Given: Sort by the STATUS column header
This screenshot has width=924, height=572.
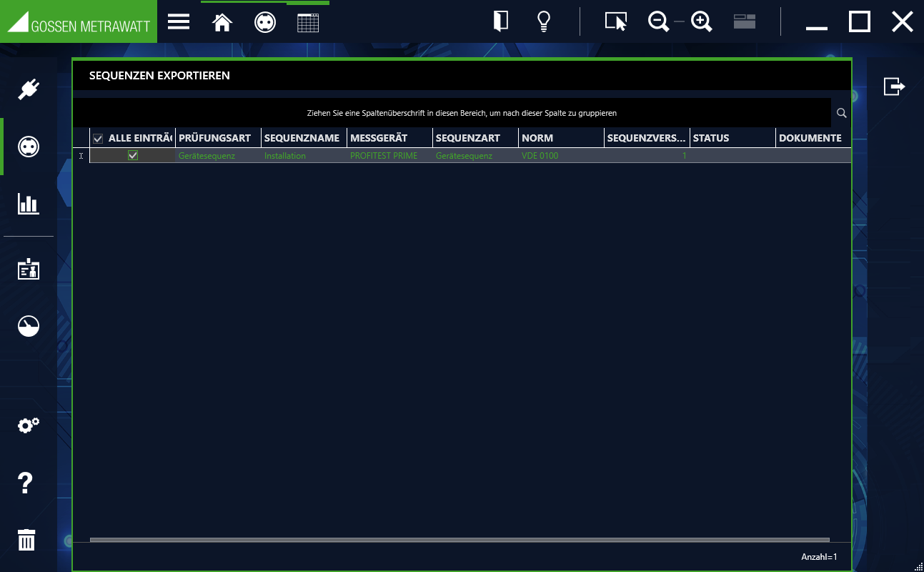Looking at the screenshot, I should 732,138.
